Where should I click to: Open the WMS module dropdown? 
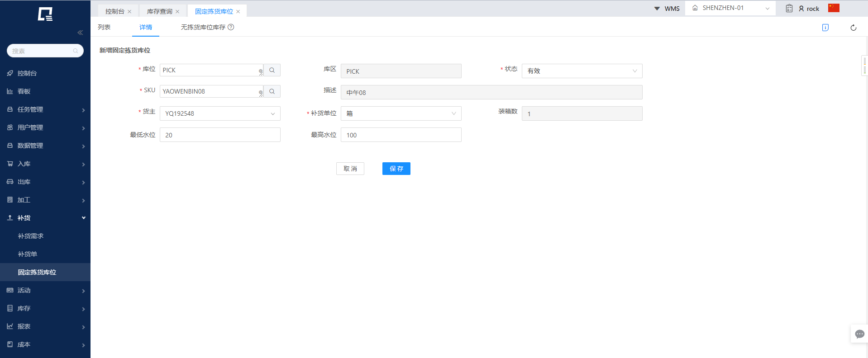[x=667, y=9]
